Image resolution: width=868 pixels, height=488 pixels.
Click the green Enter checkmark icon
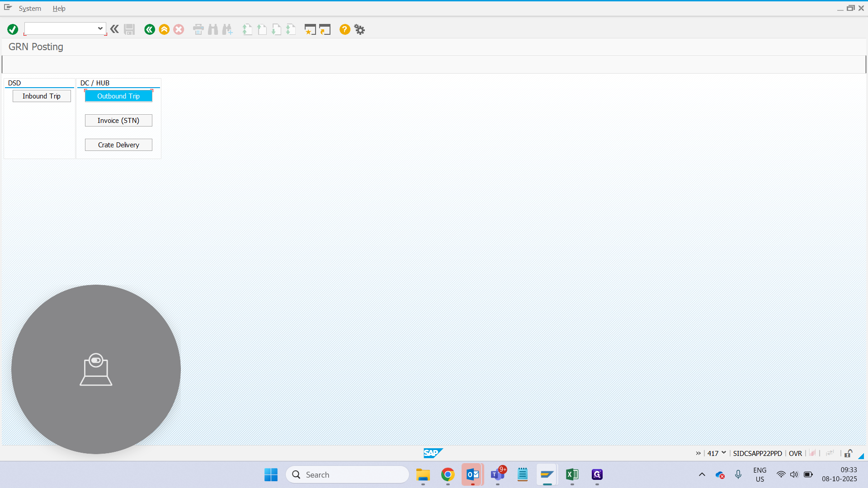[x=13, y=29]
